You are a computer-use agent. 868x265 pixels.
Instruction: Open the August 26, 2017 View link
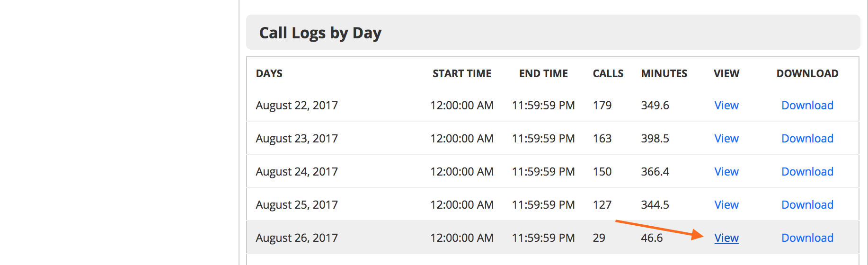[x=726, y=238]
